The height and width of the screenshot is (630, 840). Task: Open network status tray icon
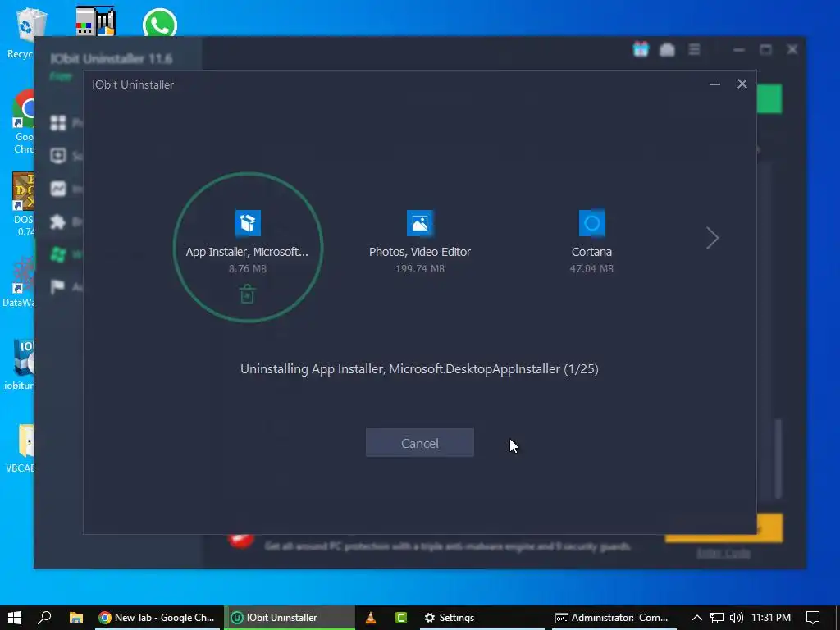click(x=716, y=618)
